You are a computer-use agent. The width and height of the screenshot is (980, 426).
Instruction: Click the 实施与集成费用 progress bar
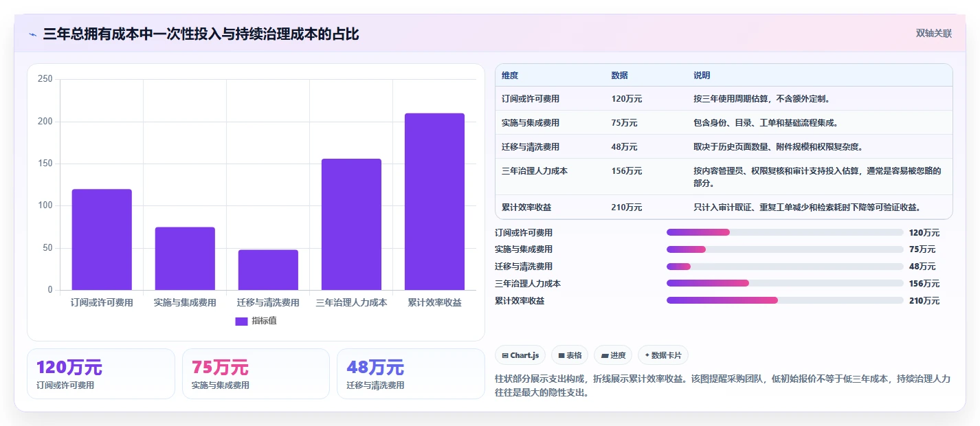pos(785,249)
